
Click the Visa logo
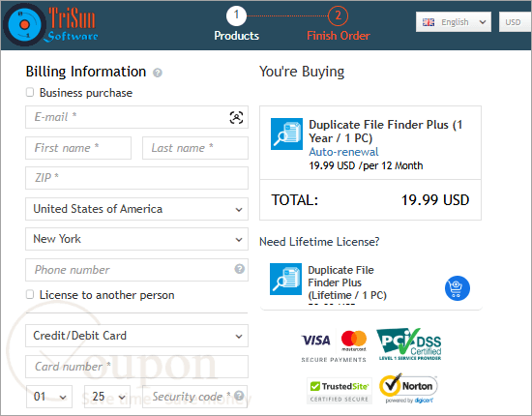(315, 340)
